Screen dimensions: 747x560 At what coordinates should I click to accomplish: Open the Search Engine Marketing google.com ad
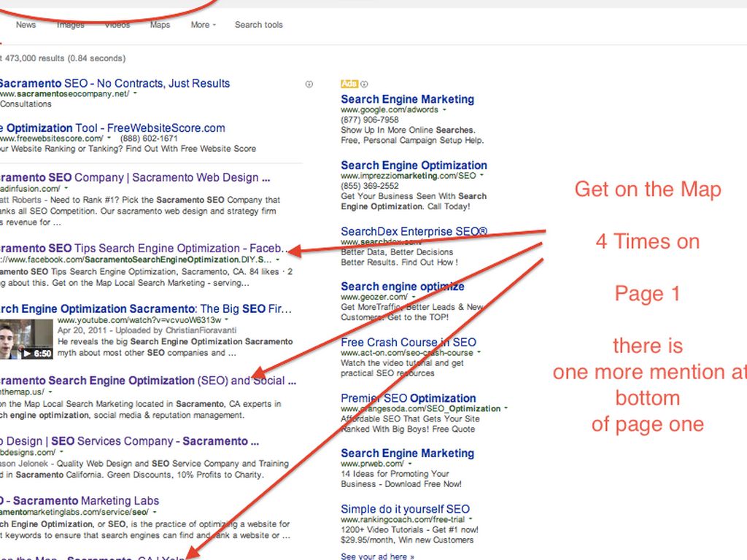tap(407, 99)
